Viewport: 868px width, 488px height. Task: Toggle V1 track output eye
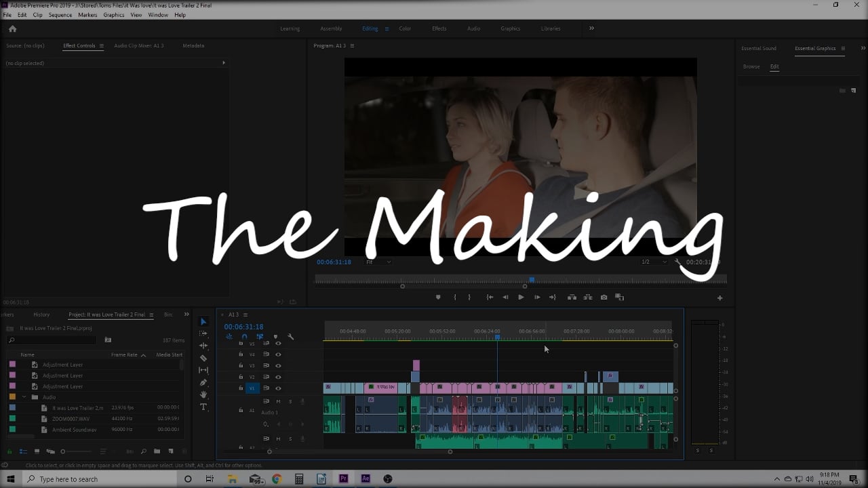tap(278, 388)
